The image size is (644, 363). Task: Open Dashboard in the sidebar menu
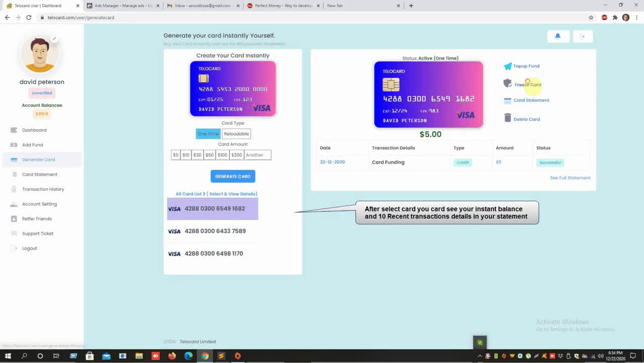(34, 130)
